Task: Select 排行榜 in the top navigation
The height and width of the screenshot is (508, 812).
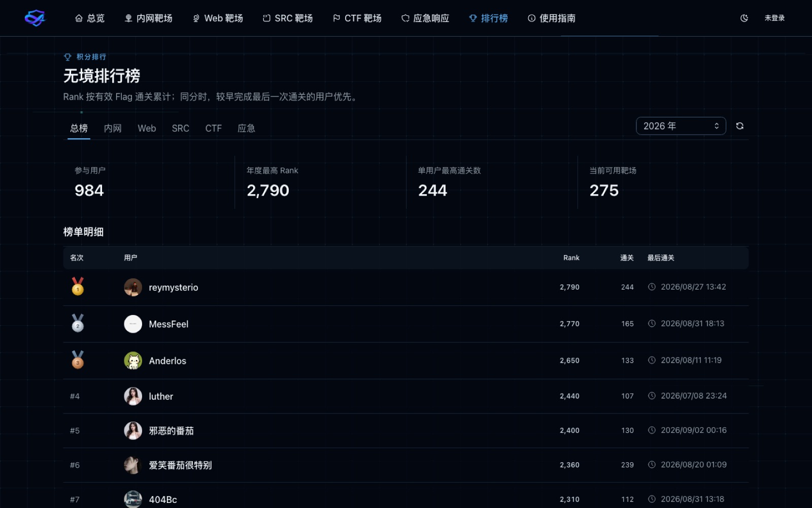Action: (x=488, y=18)
